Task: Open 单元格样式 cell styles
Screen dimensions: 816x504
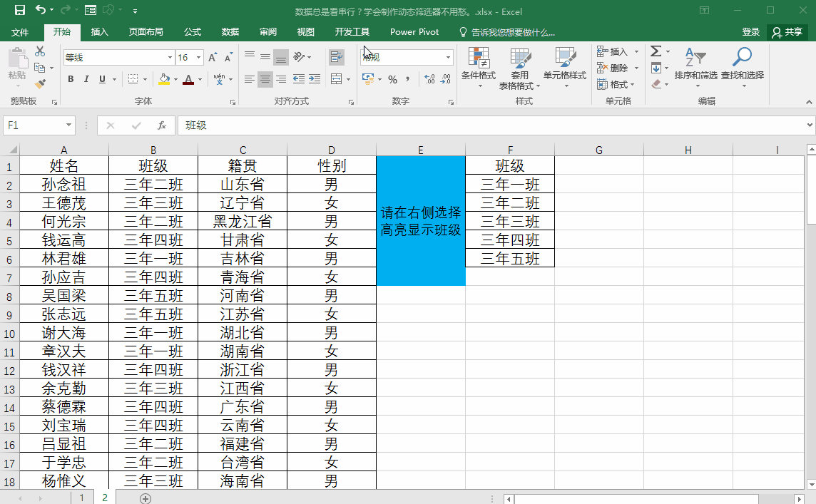Action: (x=565, y=68)
